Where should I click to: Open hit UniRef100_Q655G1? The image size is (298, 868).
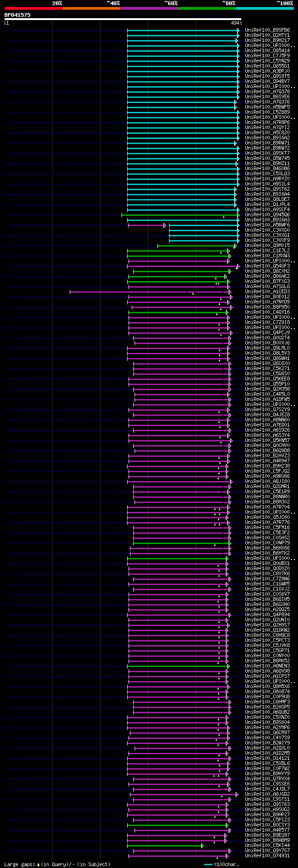coord(267,66)
